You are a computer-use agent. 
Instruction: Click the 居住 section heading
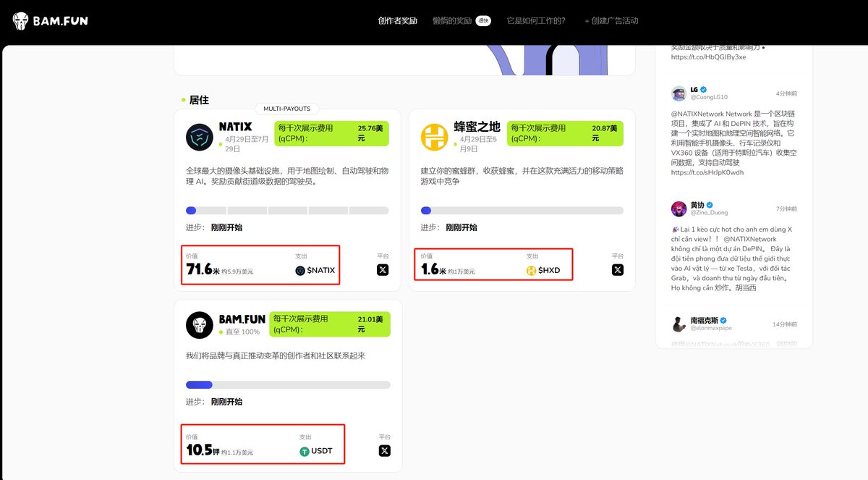(199, 100)
